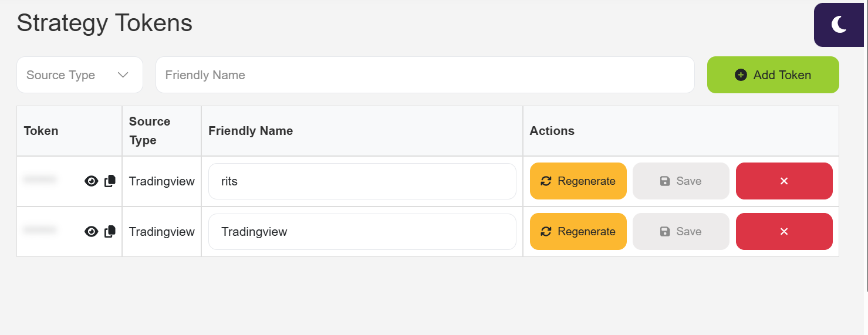Copy the Tradingview row token
868x335 pixels.
[110, 232]
